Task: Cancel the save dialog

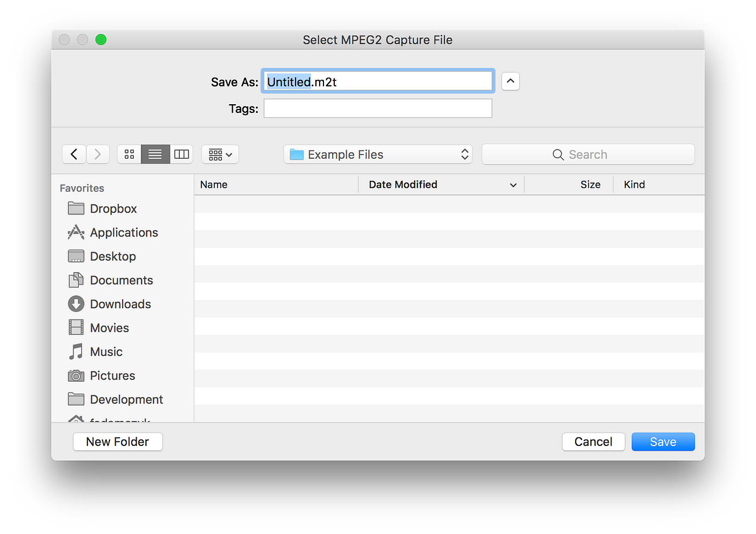Action: coord(593,441)
